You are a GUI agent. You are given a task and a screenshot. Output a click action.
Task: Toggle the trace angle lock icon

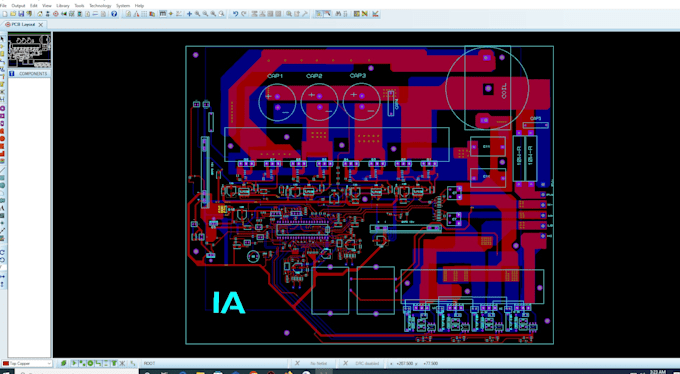tap(319, 14)
